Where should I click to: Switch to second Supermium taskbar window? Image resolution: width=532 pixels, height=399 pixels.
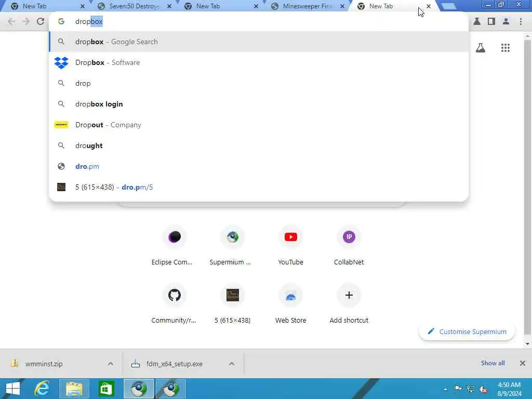170,389
